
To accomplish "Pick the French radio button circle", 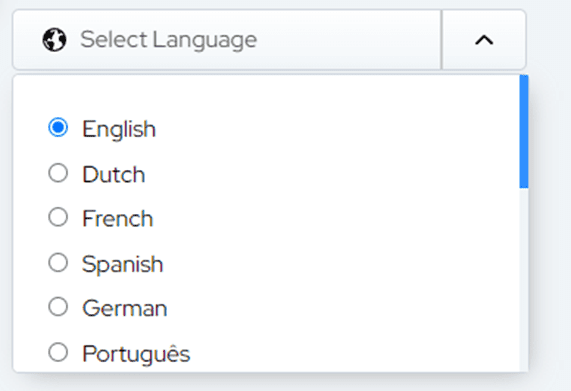I will click(x=58, y=217).
